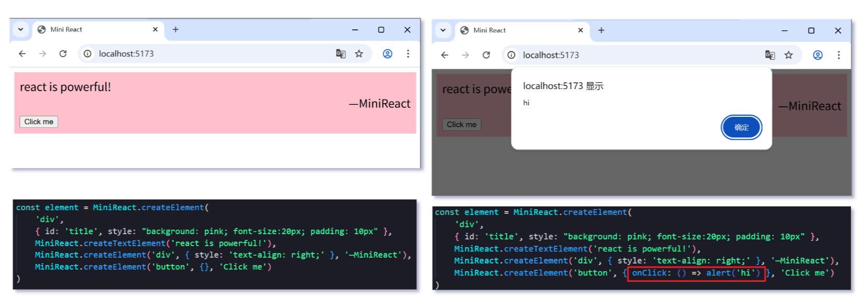Viewport: 868px width, 308px height.
Task: Select Mini React tab in right browser
Action: click(x=522, y=31)
